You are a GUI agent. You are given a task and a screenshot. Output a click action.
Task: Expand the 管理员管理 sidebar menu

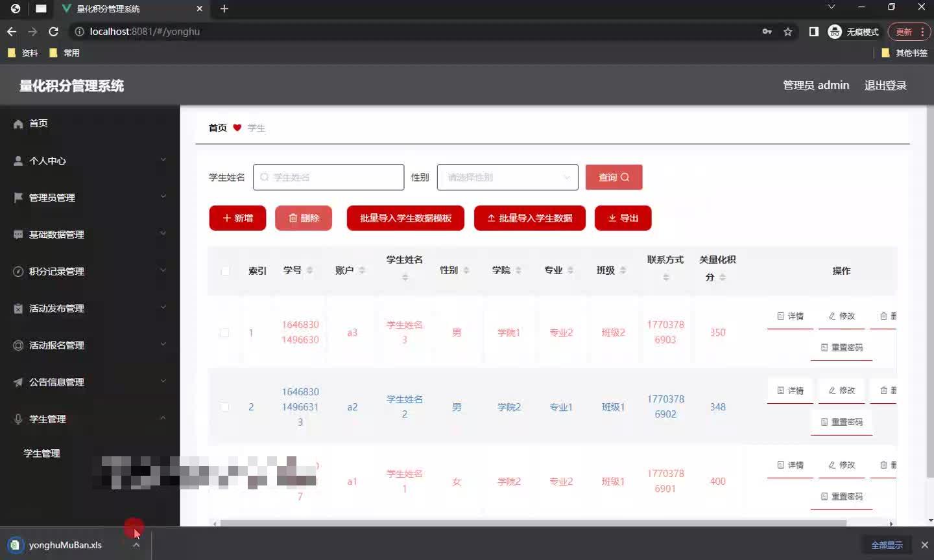click(90, 197)
